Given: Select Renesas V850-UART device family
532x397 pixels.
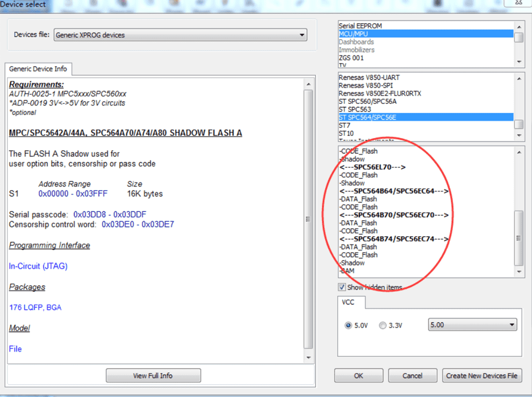Looking at the screenshot, I should click(x=426, y=77).
